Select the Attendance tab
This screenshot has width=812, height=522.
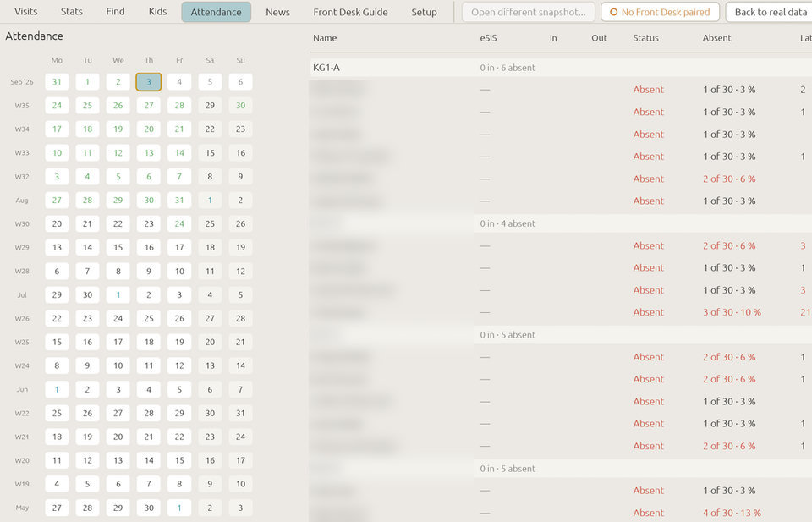[216, 12]
